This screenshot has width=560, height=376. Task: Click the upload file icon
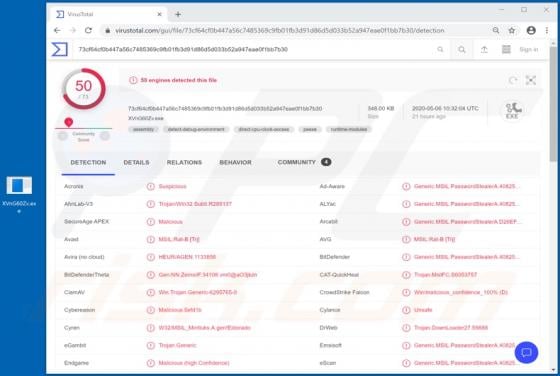(x=484, y=50)
